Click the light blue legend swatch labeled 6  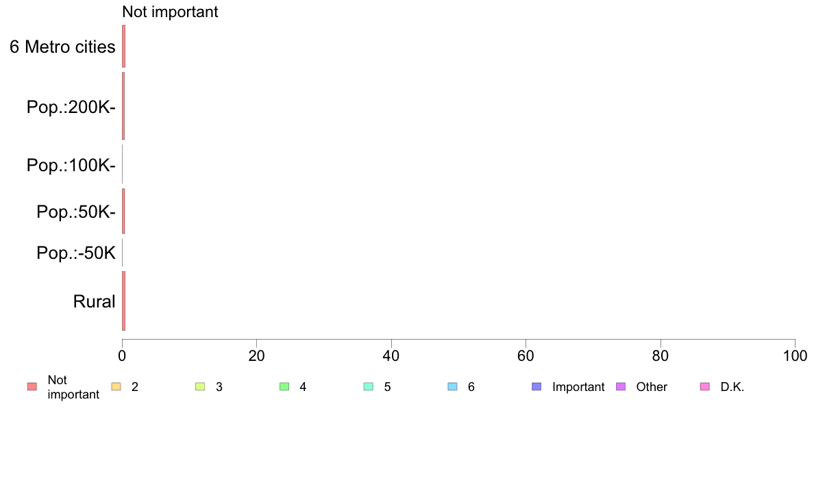click(453, 387)
